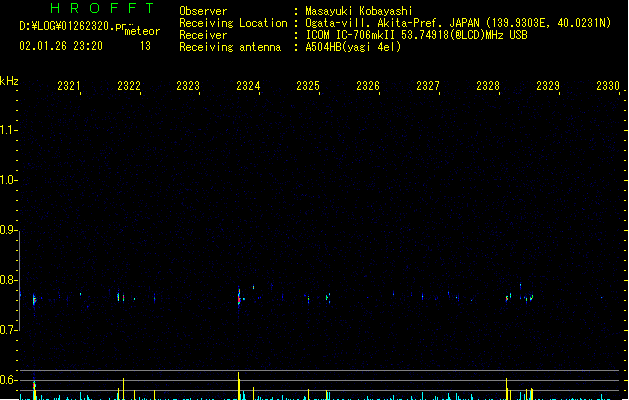Click the 0.9 kHz frequency tick label
629x400 pixels.
click(8, 229)
